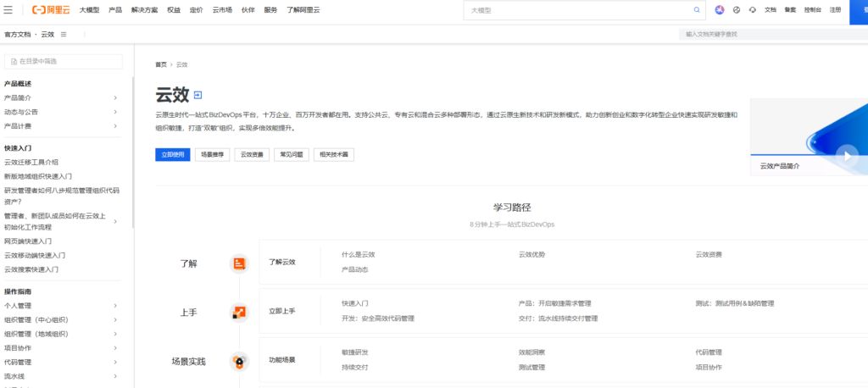Expand 组织管理（地域组织）chevron
Image resolution: width=868 pixels, height=388 pixels.
pyautogui.click(x=115, y=334)
